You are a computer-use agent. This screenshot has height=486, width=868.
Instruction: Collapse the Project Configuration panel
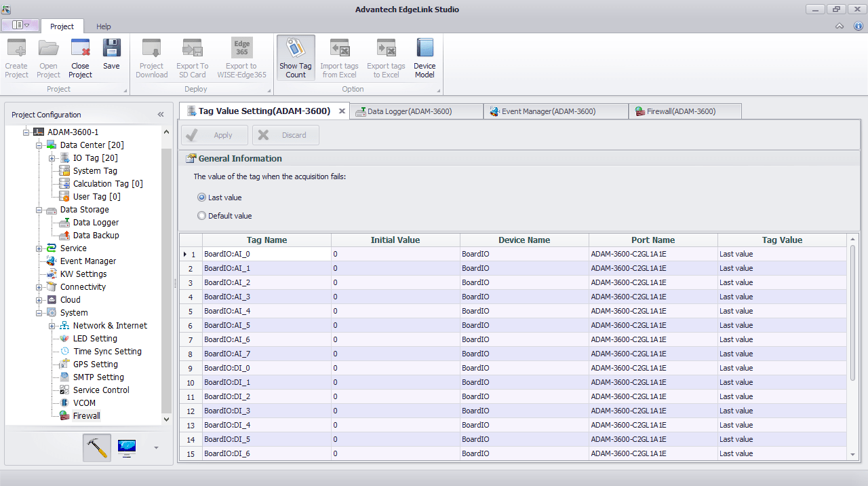[x=161, y=115]
